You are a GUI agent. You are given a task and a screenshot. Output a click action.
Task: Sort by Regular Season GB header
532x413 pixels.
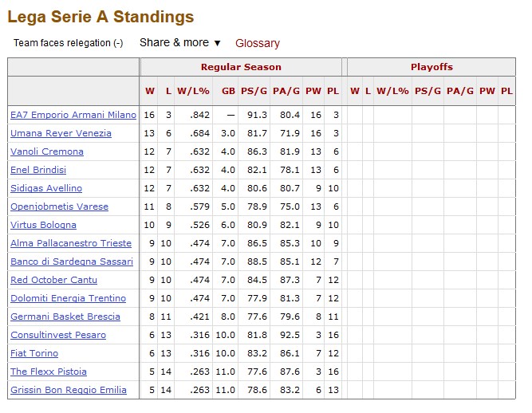228,91
